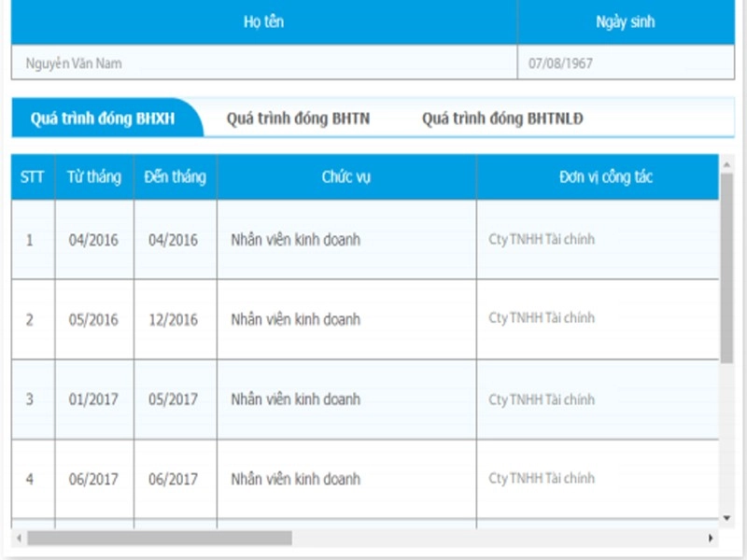
Task: Select row 1 with period 04/2016
Action: [94, 239]
